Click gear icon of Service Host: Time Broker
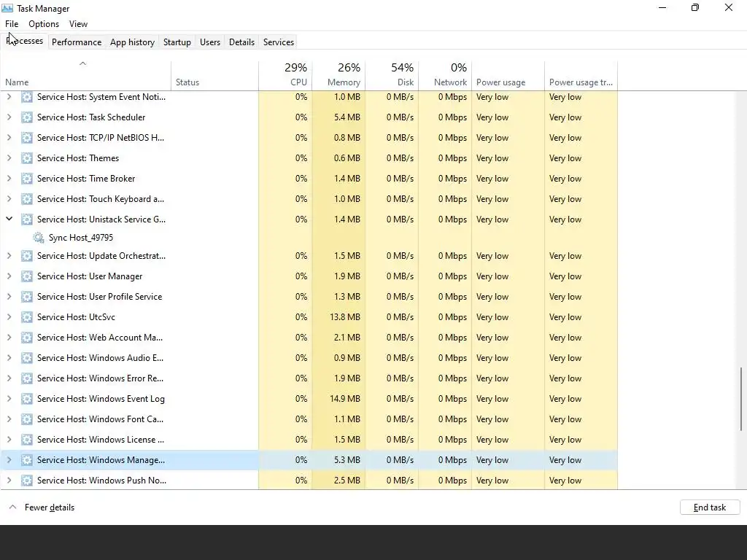The width and height of the screenshot is (747, 560). coord(27,179)
